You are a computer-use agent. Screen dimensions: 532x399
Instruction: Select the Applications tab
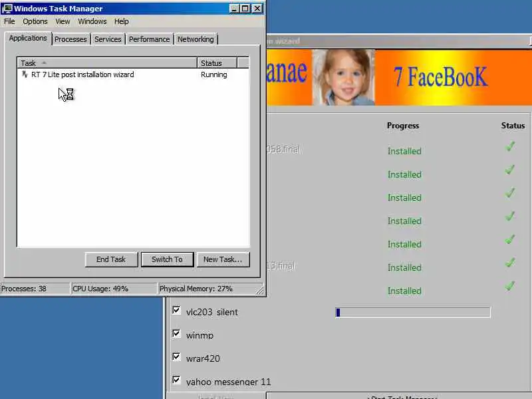28,38
